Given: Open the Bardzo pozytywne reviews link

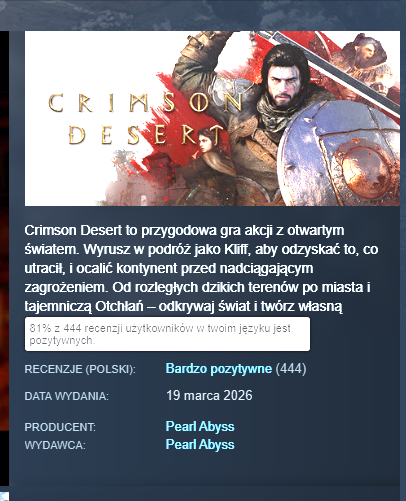Looking at the screenshot, I should click(219, 369).
